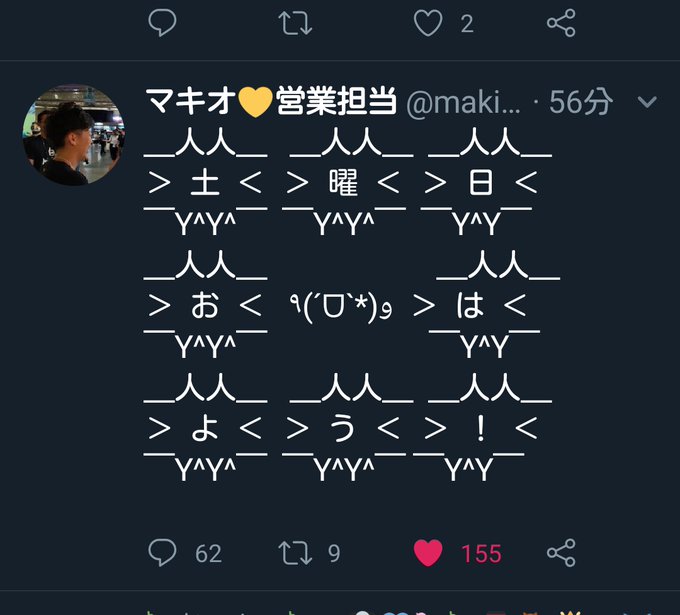Open マキオ's profile picture
This screenshot has height=615, width=680.
coord(74,135)
